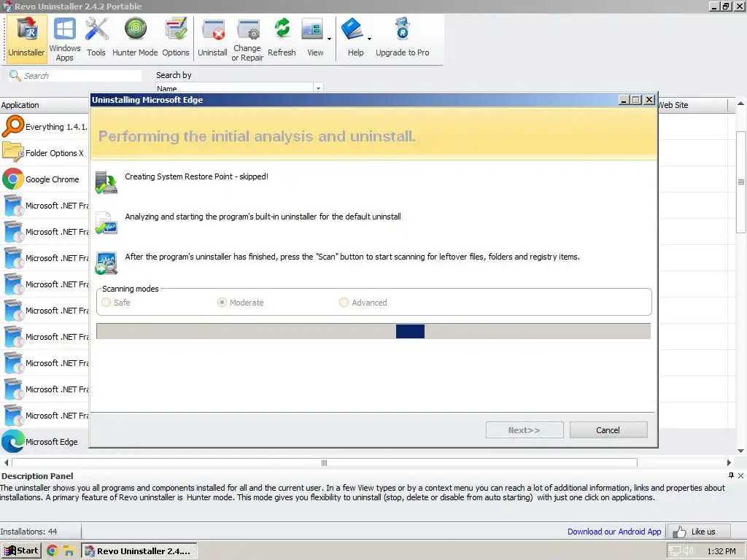The image size is (747, 560).
Task: Click the scroll down arrow of list
Action: coord(741,451)
